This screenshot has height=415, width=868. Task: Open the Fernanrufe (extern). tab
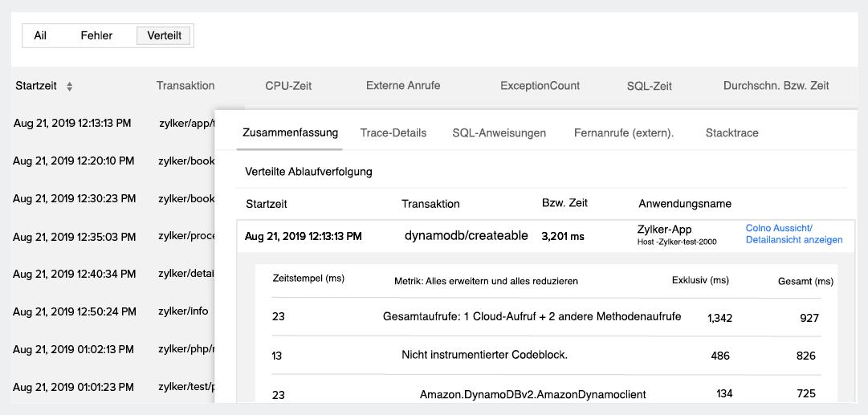[624, 132]
